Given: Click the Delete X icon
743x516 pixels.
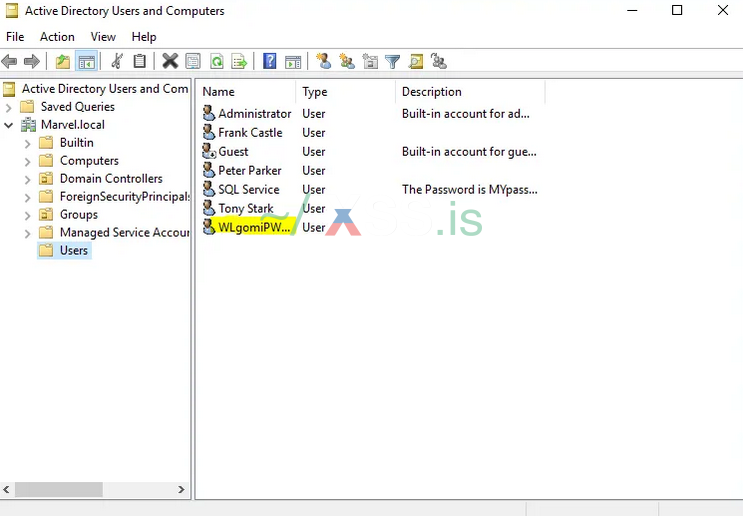Looking at the screenshot, I should click(x=170, y=61).
